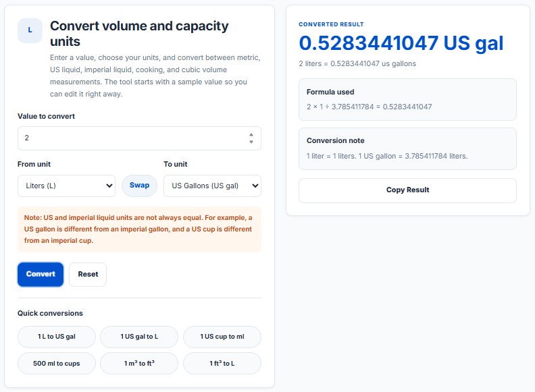Image resolution: width=535 pixels, height=392 pixels.
Task: Click the blue L logo icon
Action: click(30, 30)
